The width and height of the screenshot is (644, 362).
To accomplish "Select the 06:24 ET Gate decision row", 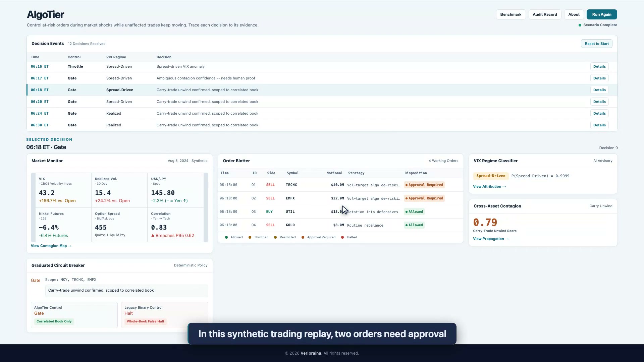I will (x=322, y=113).
